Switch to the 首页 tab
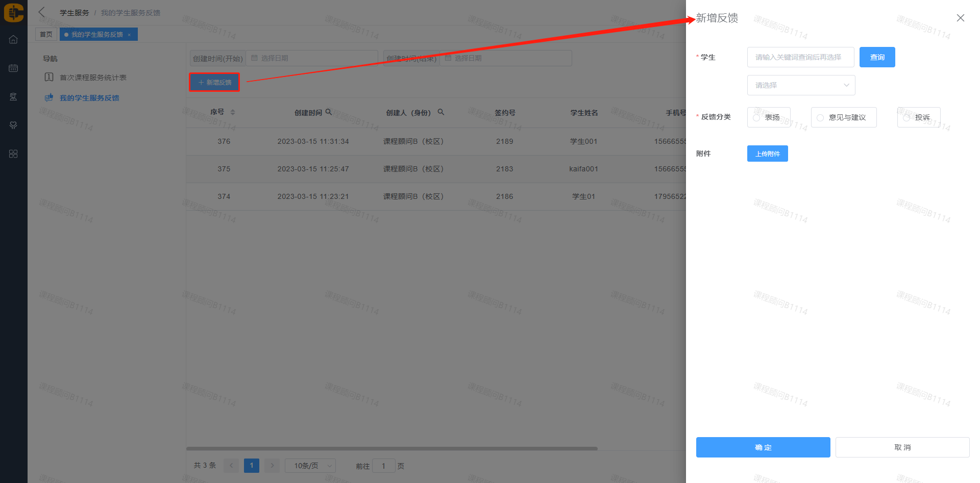Image resolution: width=980 pixels, height=483 pixels. tap(46, 35)
